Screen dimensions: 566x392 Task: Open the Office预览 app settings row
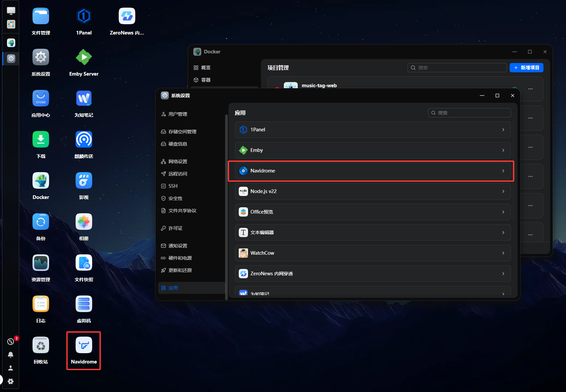(373, 212)
